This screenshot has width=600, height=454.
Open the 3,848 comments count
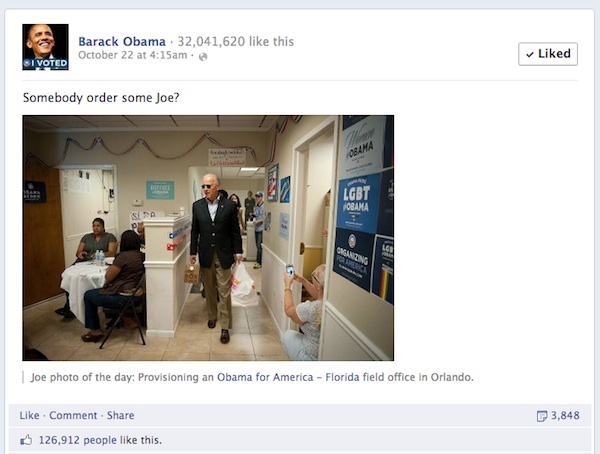[x=565, y=415]
